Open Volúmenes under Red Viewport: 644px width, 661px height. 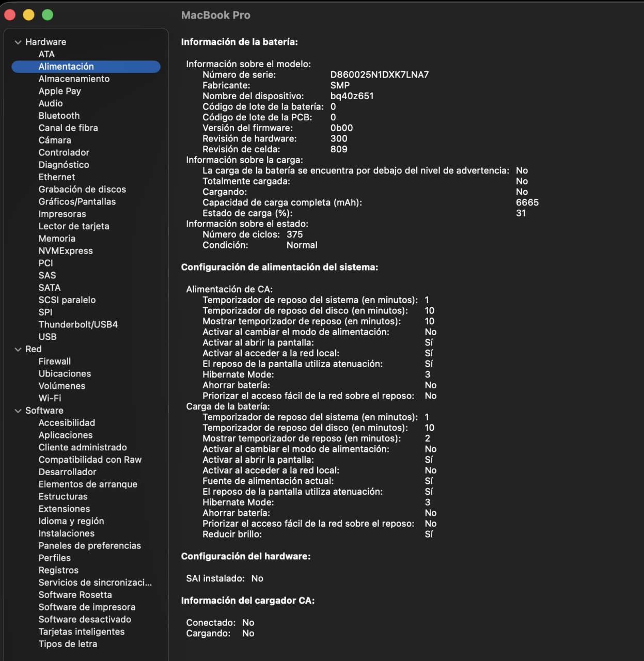pos(62,386)
